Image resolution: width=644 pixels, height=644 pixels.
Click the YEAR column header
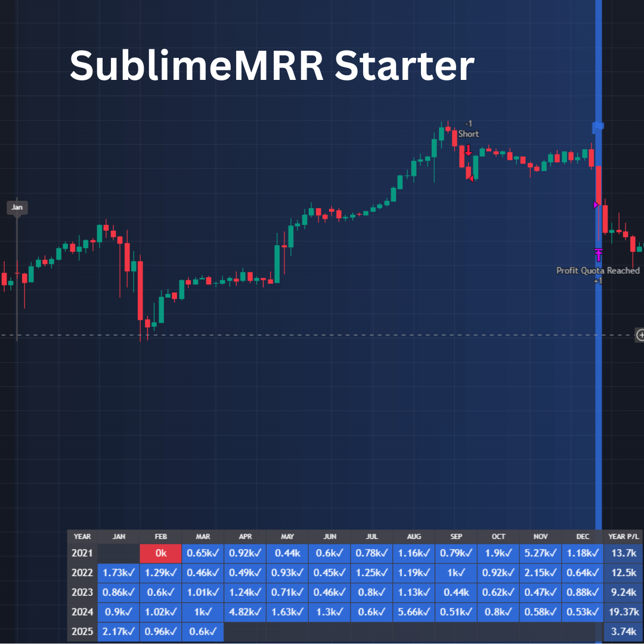pyautogui.click(x=82, y=537)
